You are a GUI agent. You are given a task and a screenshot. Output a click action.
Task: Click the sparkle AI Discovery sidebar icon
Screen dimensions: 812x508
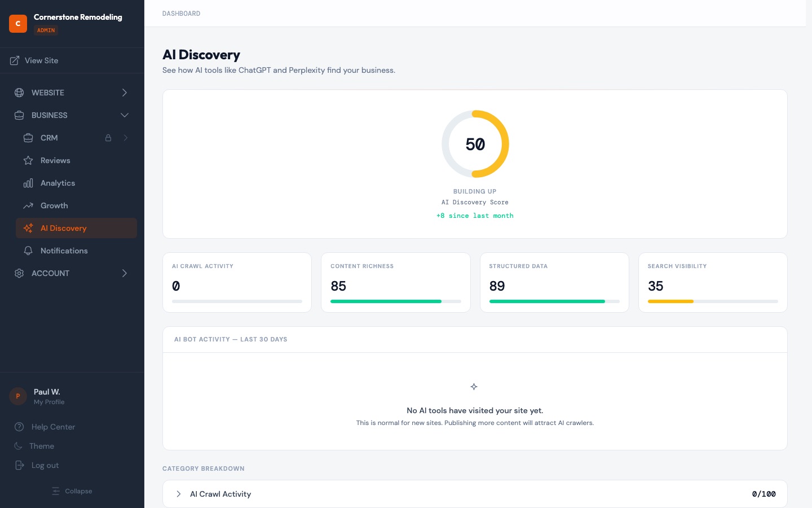point(28,228)
